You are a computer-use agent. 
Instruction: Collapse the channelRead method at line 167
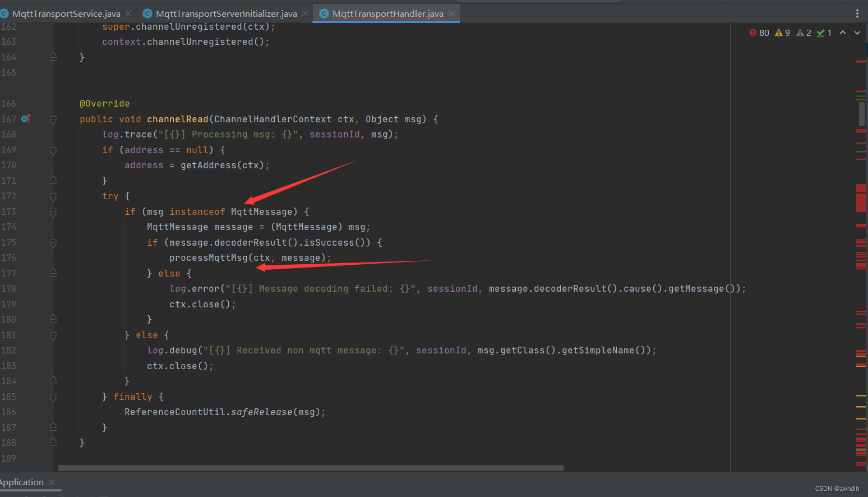point(53,119)
